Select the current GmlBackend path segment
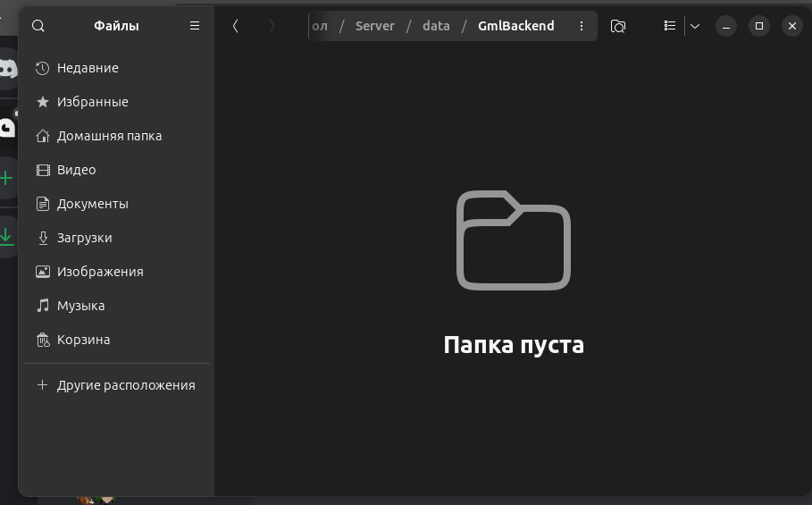This screenshot has width=812, height=505. [515, 26]
